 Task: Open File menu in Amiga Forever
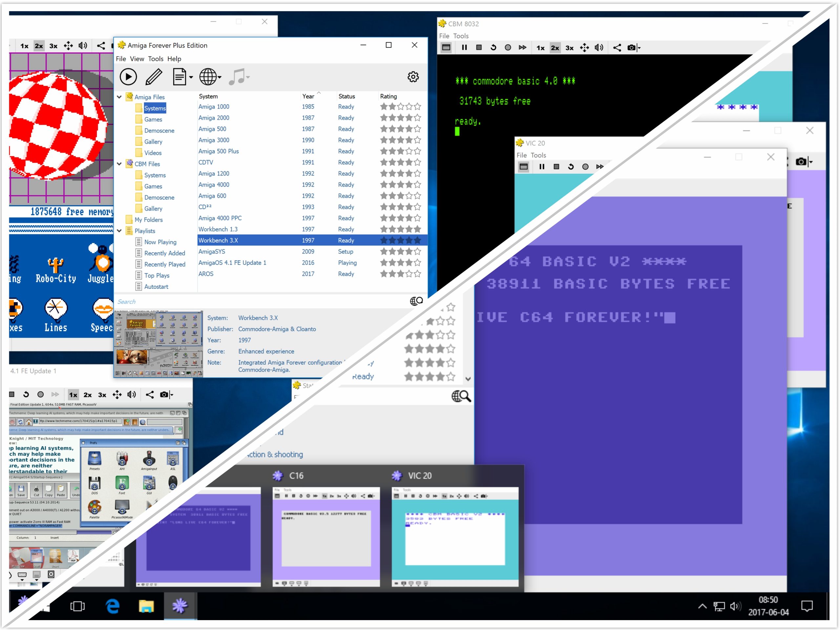pyautogui.click(x=121, y=59)
